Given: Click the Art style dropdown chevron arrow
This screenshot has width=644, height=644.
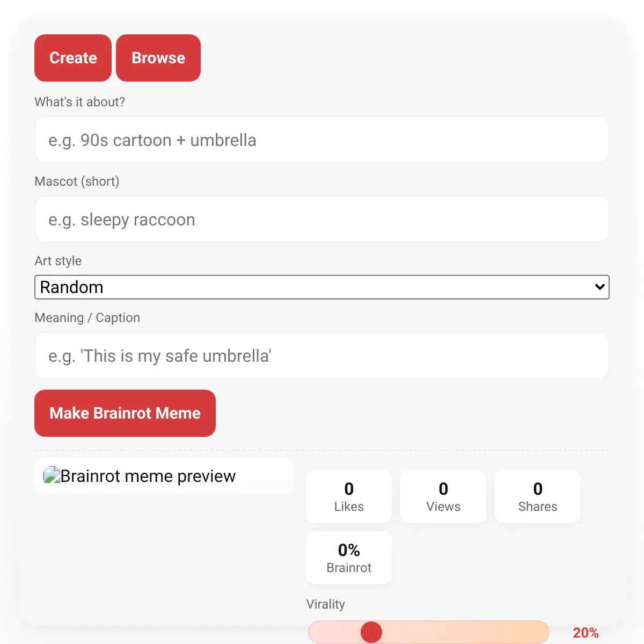Looking at the screenshot, I should click(x=600, y=287).
